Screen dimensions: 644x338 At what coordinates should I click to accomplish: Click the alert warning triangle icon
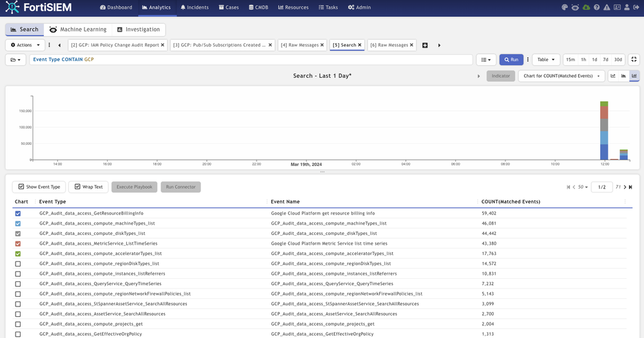coord(607,8)
